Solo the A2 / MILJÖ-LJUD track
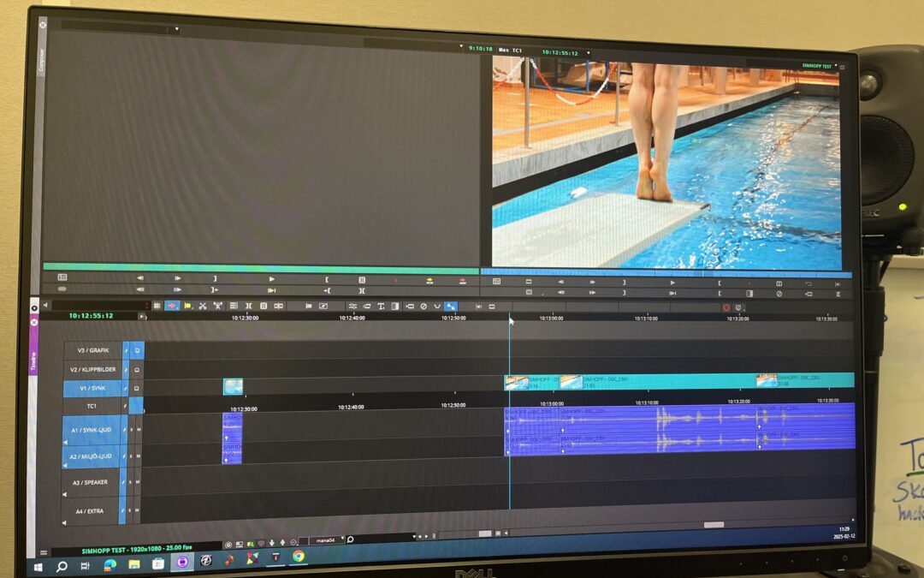 [131, 456]
